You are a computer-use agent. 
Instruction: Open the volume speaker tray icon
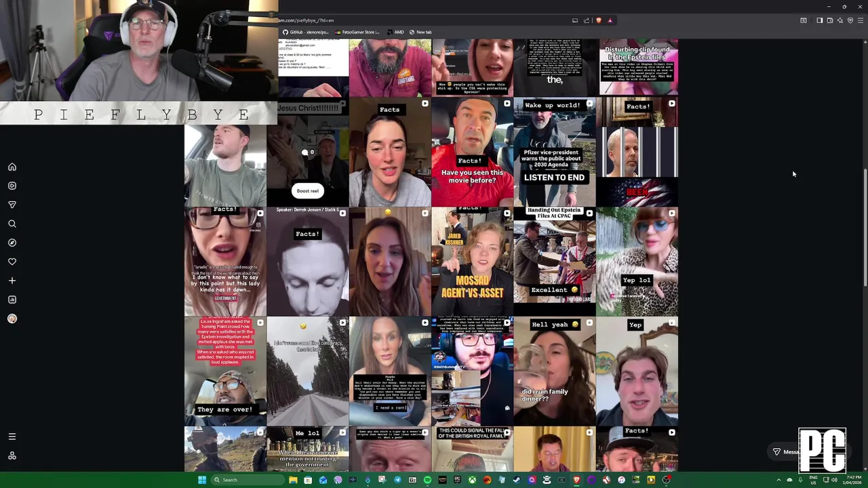[833, 480]
